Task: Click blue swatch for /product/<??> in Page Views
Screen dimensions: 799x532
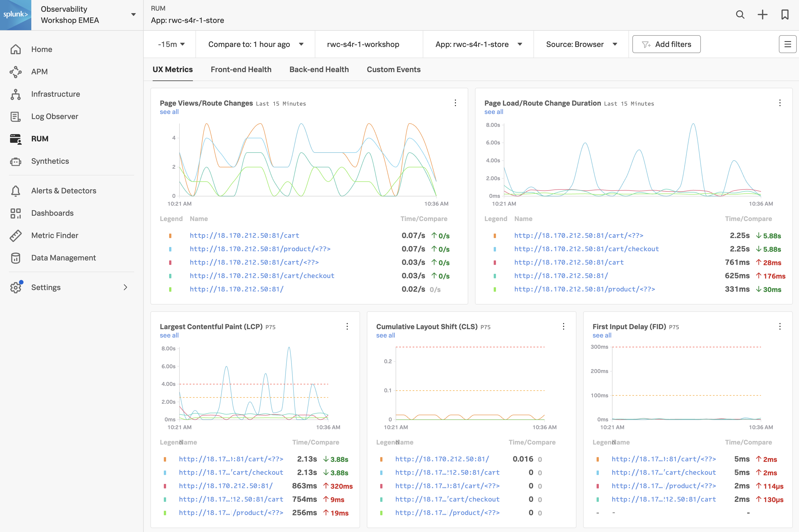Action: point(170,249)
